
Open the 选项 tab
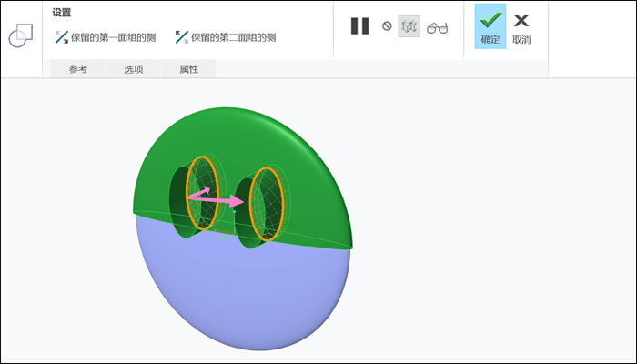(x=134, y=69)
